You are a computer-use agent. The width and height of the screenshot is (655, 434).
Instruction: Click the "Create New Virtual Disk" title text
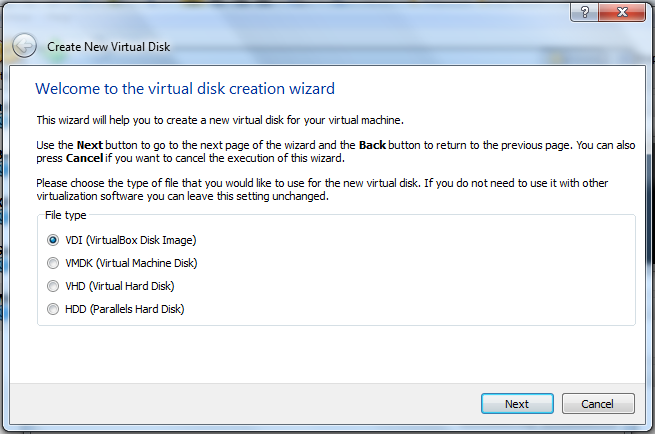pos(110,46)
